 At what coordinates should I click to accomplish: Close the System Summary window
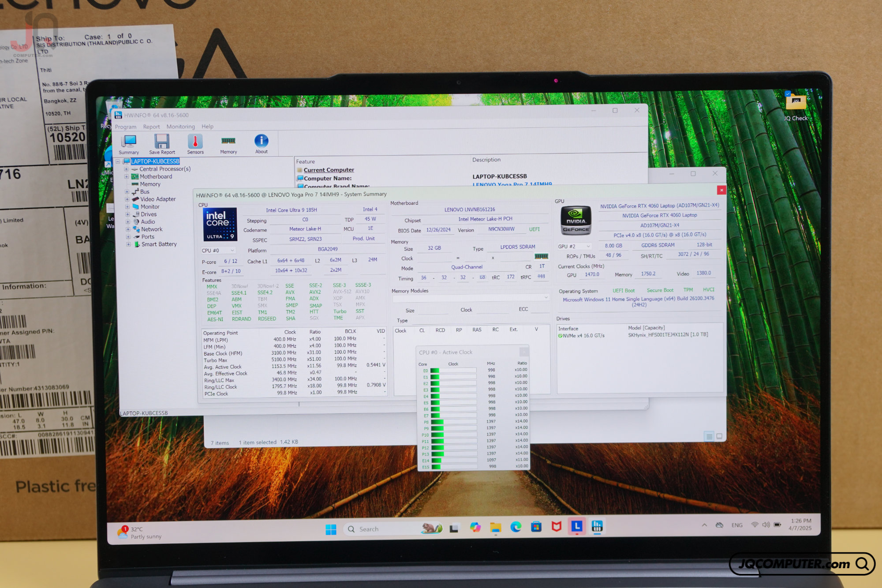[x=721, y=190]
